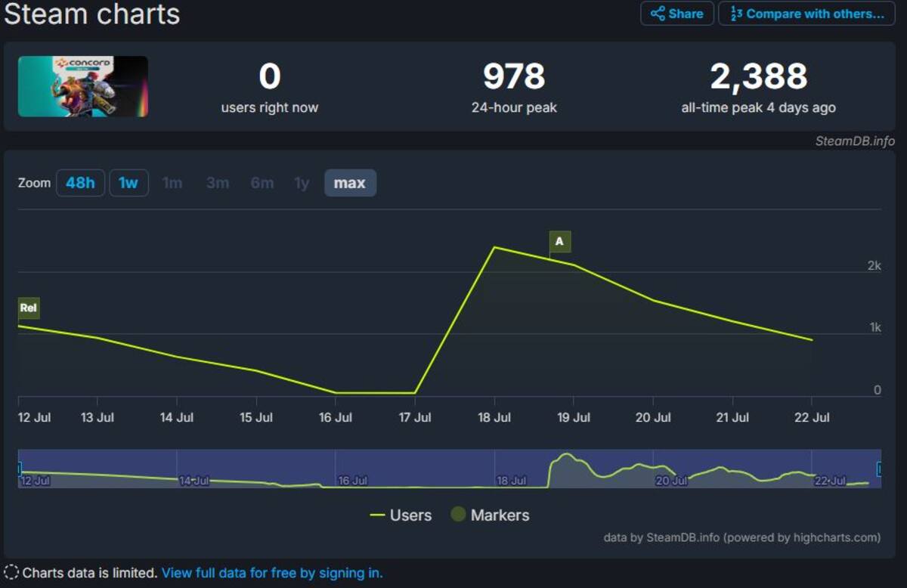Image resolution: width=907 pixels, height=588 pixels.
Task: Select the 1w zoom range
Action: click(x=128, y=183)
